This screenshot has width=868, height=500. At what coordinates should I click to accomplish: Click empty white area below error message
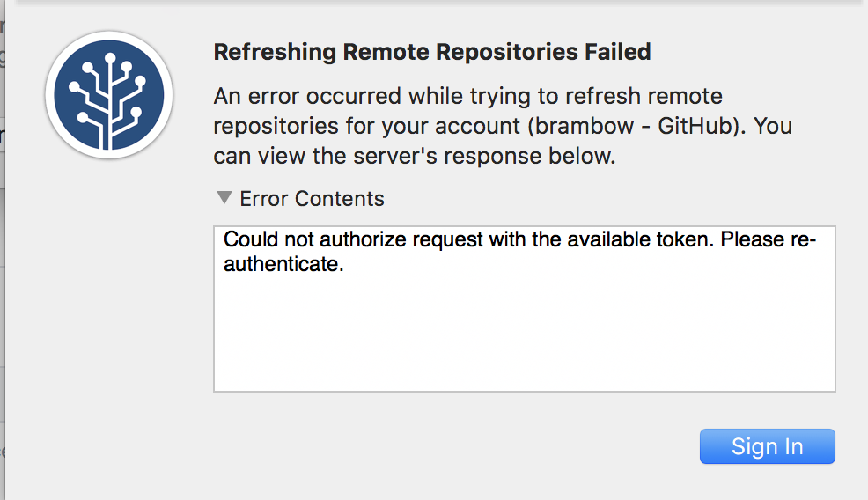(x=524, y=338)
